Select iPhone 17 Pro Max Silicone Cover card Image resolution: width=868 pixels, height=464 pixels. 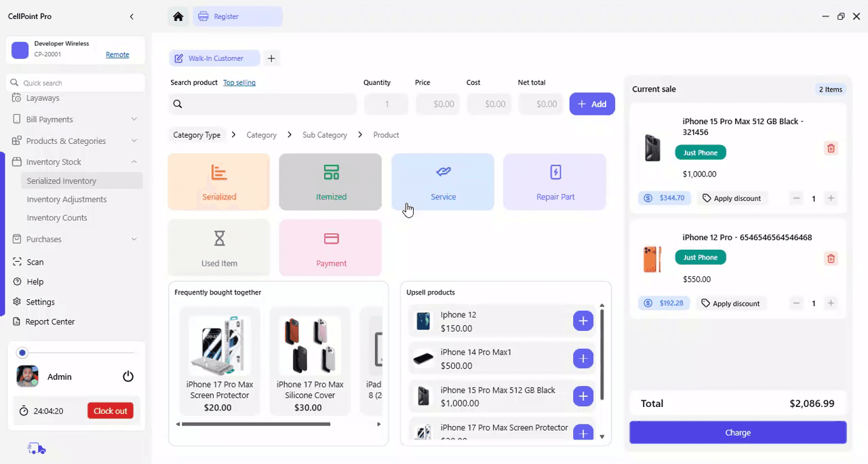310,361
